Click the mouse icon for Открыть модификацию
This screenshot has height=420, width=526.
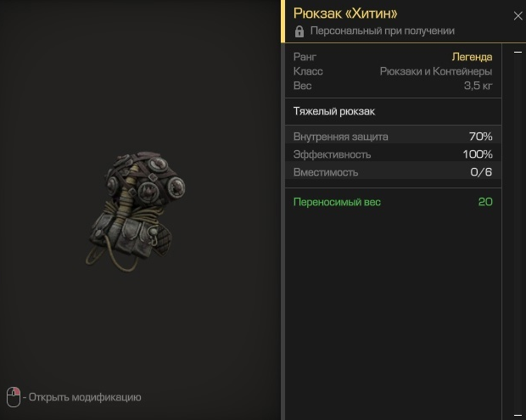14,397
